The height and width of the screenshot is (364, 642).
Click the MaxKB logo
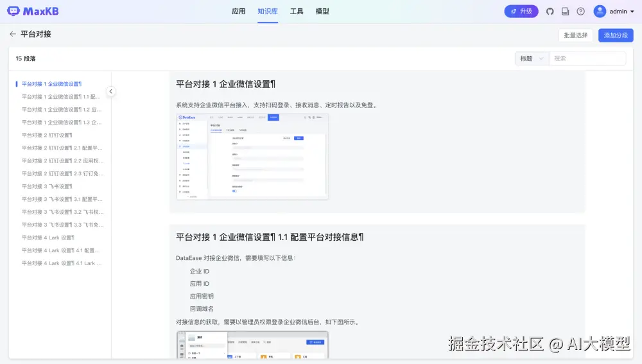[33, 11]
